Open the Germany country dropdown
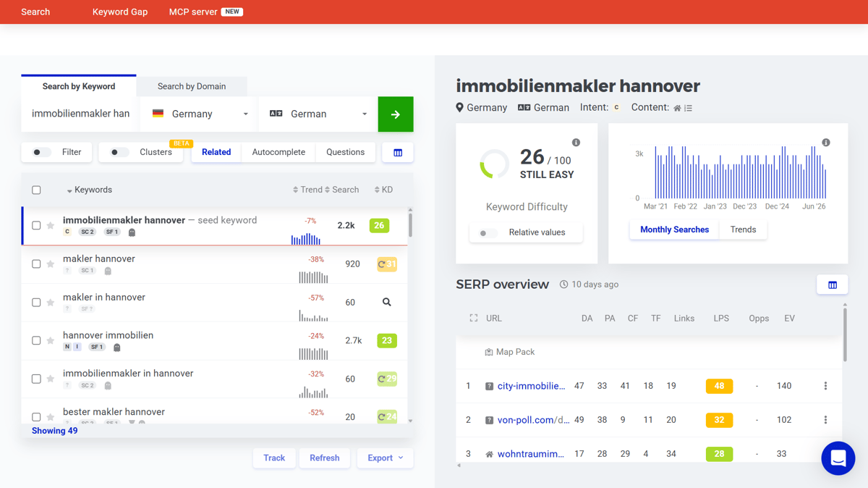The width and height of the screenshot is (868, 488). coord(200,114)
